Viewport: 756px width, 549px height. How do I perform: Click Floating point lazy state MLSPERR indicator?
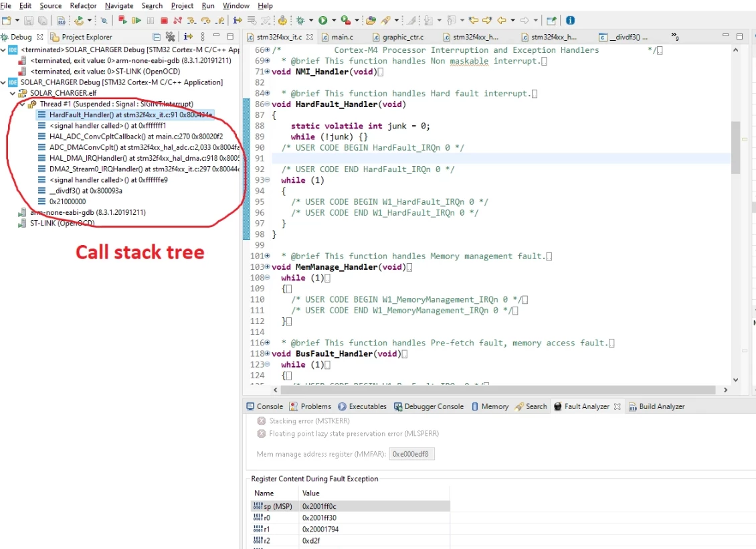pos(348,434)
